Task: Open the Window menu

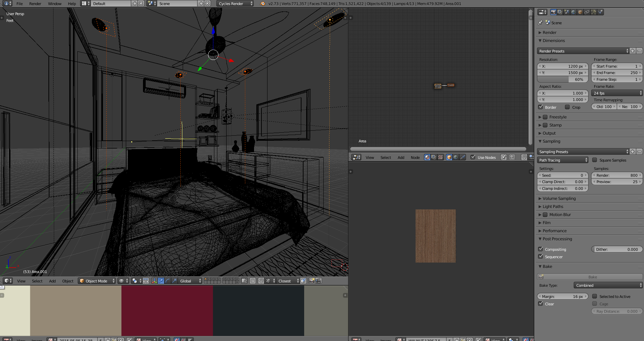Action: point(55,4)
